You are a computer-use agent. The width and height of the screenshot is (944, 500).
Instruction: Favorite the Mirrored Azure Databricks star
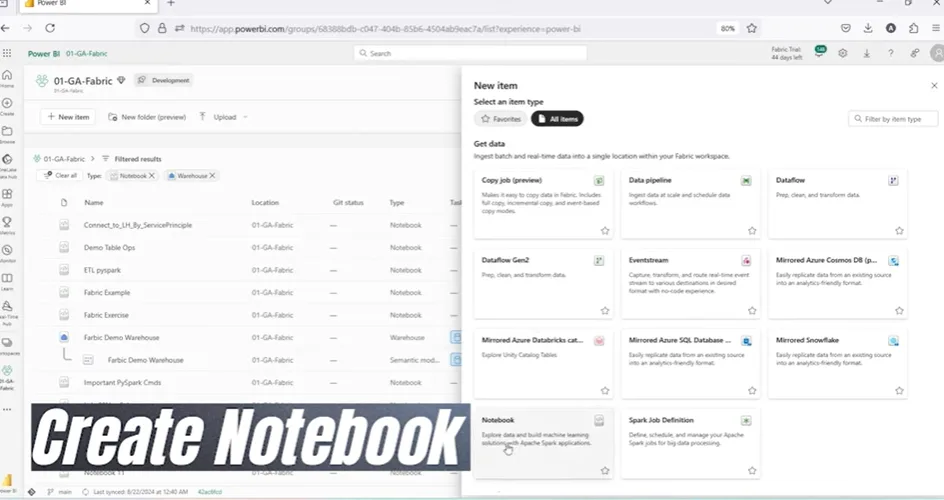click(x=605, y=390)
